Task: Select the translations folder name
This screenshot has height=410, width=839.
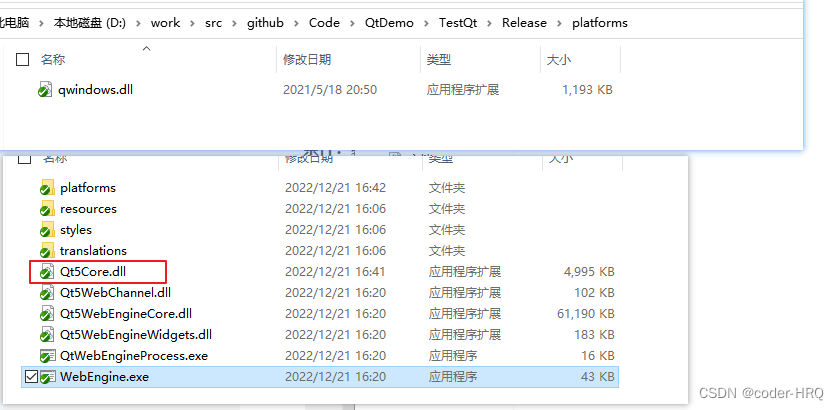Action: coord(93,250)
